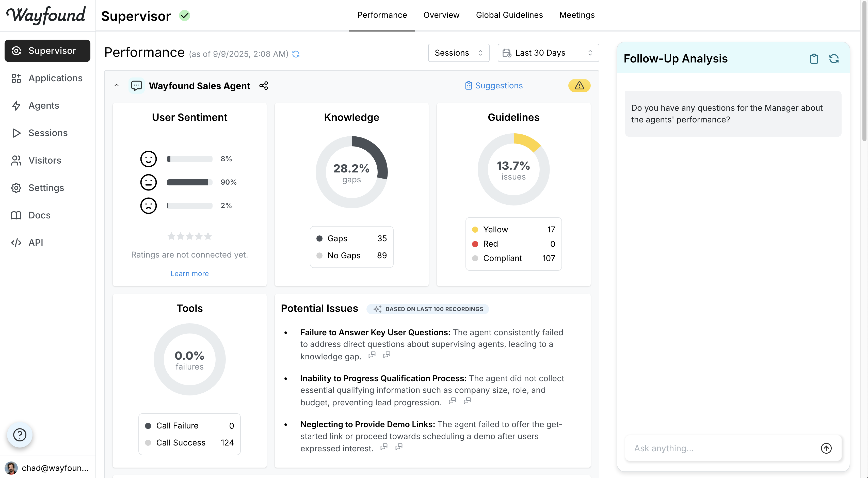This screenshot has width=868, height=478.
Task: Switch to the Global Guidelines tab
Action: 509,15
